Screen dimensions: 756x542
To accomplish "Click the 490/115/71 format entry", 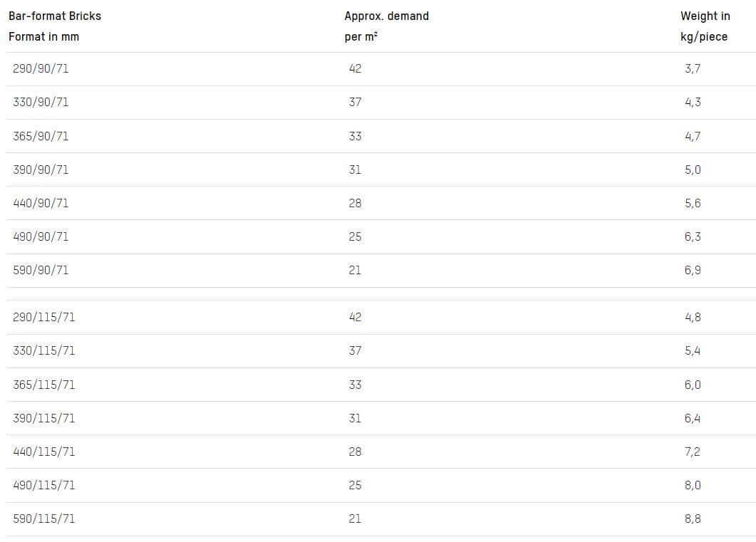I will (x=43, y=485).
